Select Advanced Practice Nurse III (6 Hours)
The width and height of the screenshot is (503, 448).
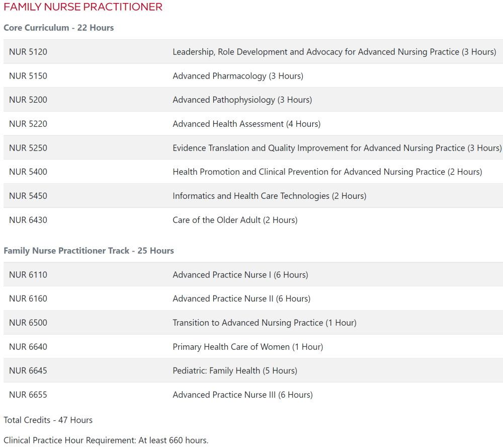[243, 395]
